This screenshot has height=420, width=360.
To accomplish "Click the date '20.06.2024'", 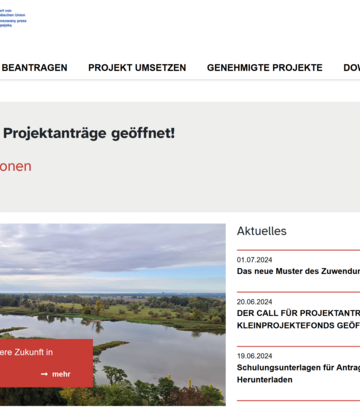I will tap(255, 302).
